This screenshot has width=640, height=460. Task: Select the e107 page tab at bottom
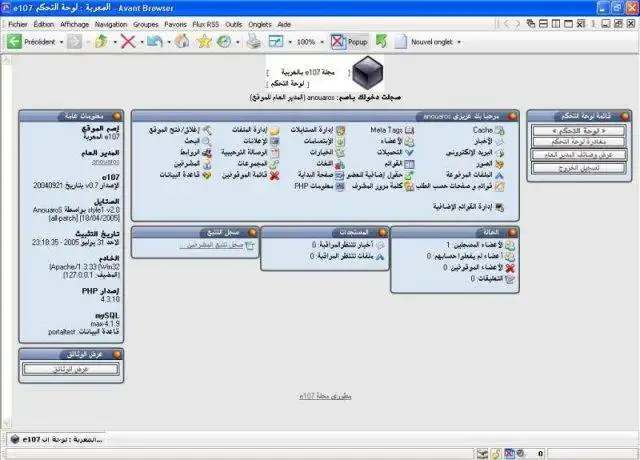pos(56,439)
